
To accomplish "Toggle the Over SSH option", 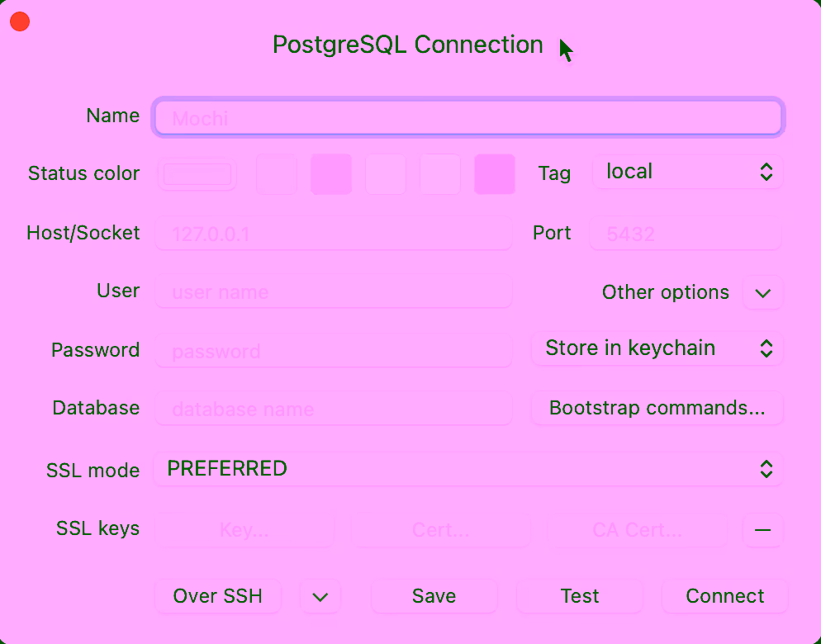I will click(218, 596).
